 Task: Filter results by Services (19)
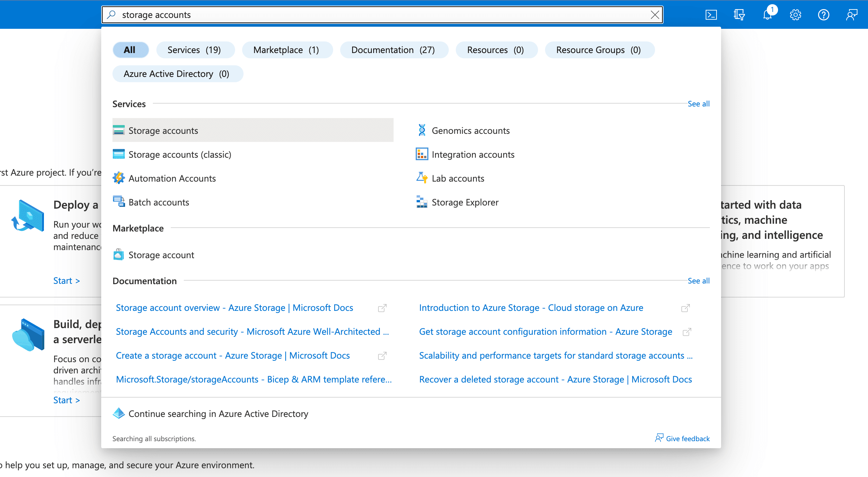pos(194,50)
